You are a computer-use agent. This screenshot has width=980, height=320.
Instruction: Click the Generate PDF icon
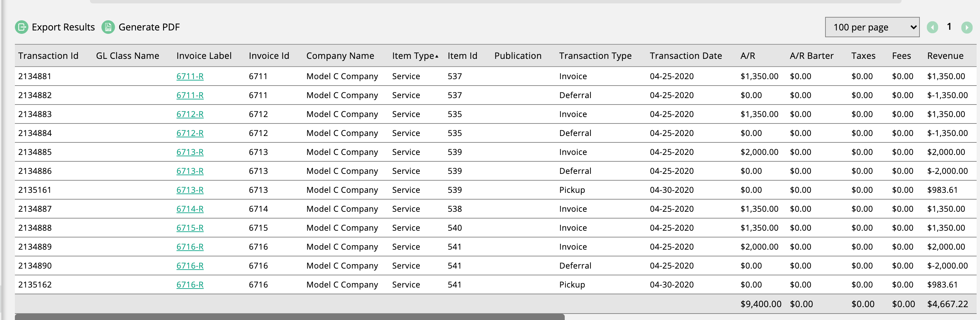pos(108,27)
